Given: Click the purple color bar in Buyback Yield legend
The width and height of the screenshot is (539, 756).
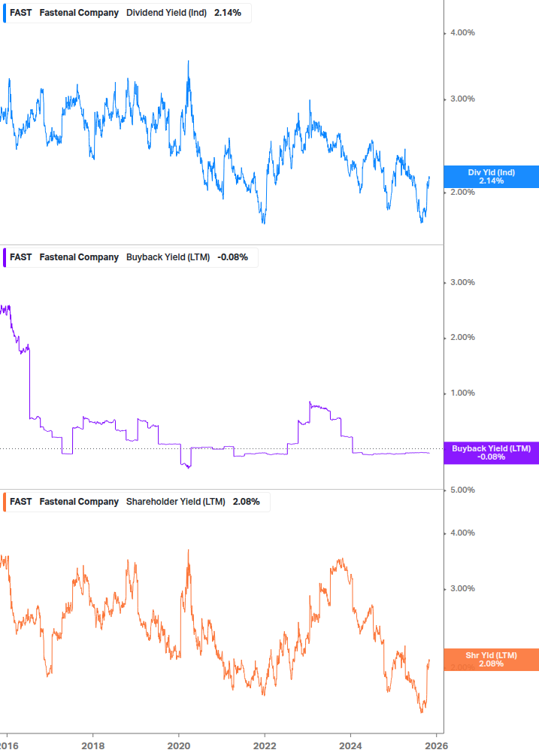Looking at the screenshot, I should pyautogui.click(x=5, y=257).
